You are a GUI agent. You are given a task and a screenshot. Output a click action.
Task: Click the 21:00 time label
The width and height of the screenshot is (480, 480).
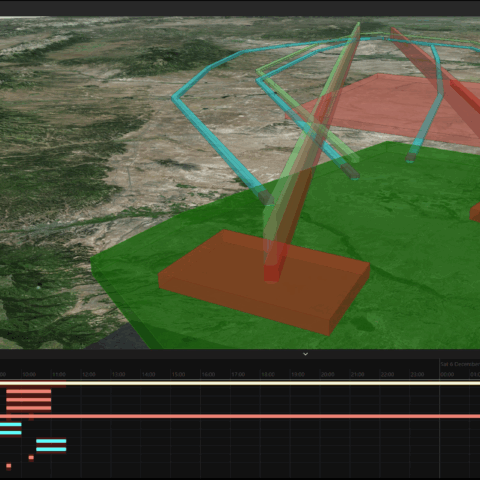pos(357,375)
